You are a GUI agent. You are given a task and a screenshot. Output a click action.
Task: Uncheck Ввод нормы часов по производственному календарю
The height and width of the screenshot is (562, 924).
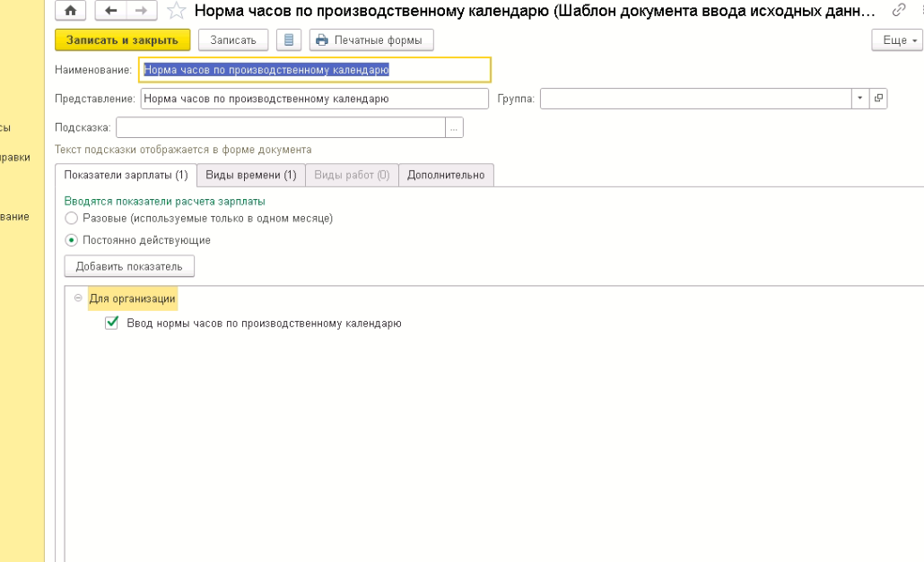click(x=112, y=323)
